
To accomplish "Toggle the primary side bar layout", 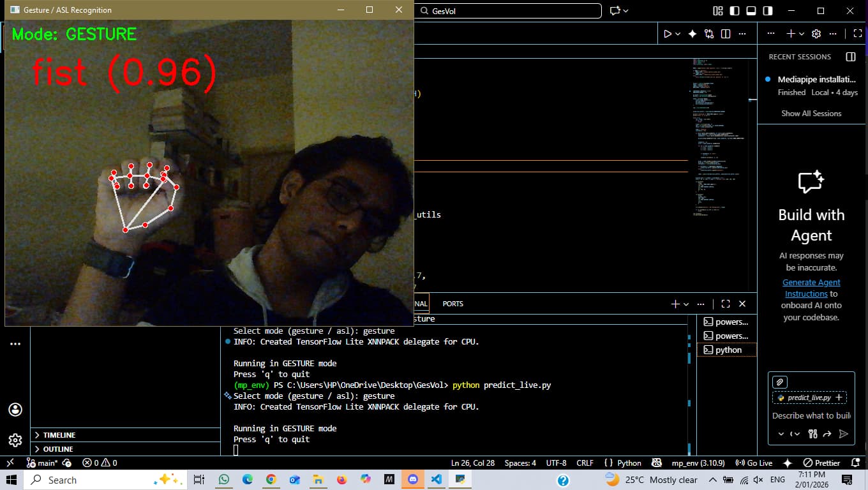I will coord(735,11).
